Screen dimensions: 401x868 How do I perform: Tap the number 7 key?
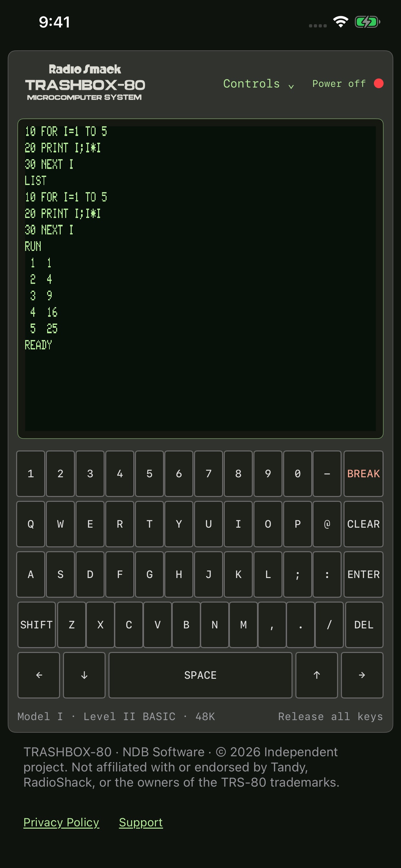click(209, 473)
